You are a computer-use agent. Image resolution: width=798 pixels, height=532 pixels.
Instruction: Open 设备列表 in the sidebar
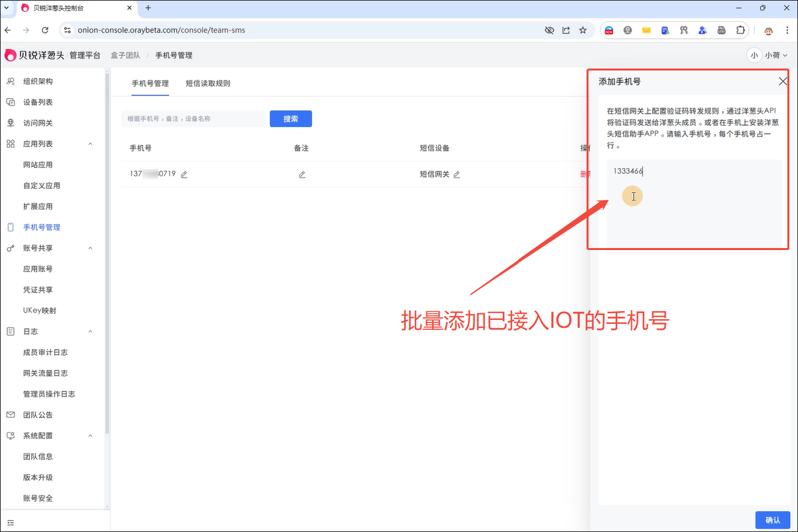[x=38, y=102]
